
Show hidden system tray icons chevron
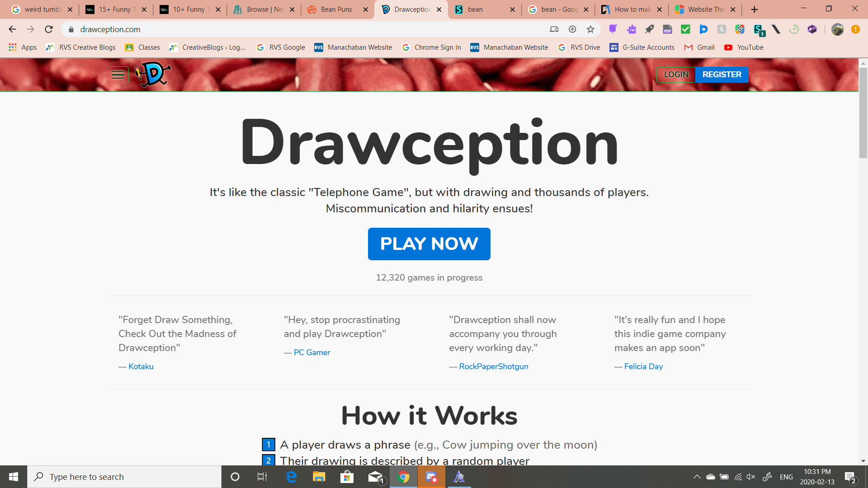(697, 477)
